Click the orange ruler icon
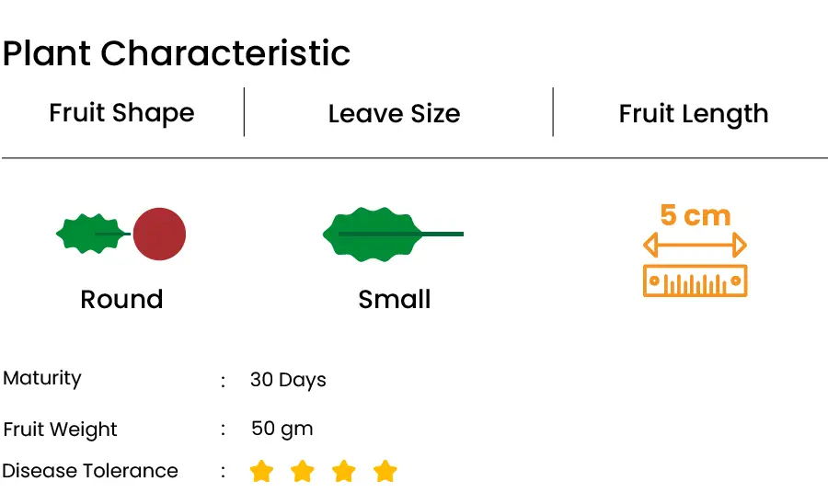 pos(695,281)
